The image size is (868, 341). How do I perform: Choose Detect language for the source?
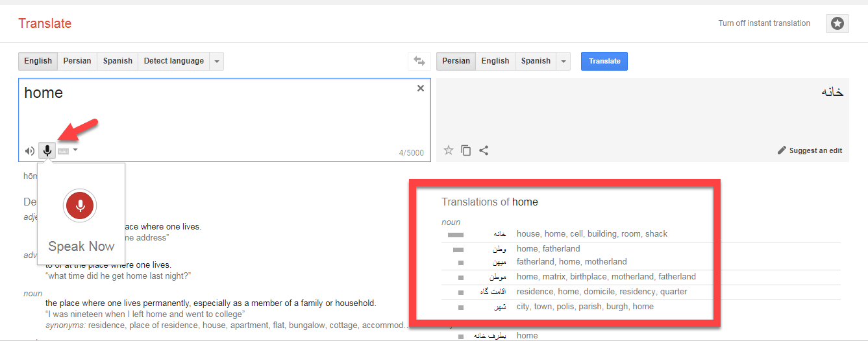pyautogui.click(x=173, y=61)
